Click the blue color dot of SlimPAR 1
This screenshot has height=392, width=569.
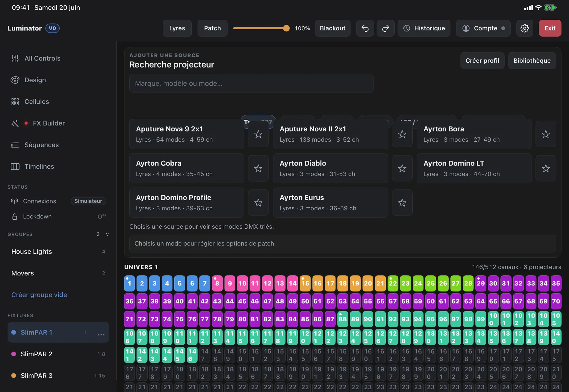coord(13,332)
